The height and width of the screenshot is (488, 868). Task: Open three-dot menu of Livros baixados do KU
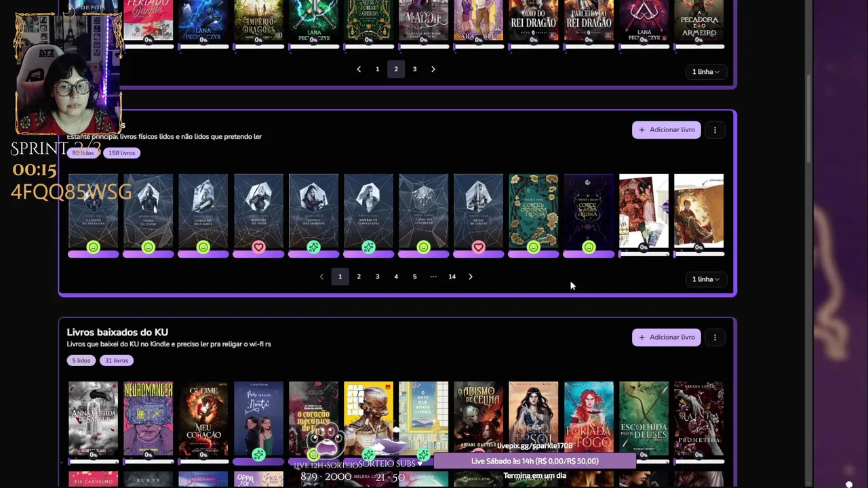[715, 337]
